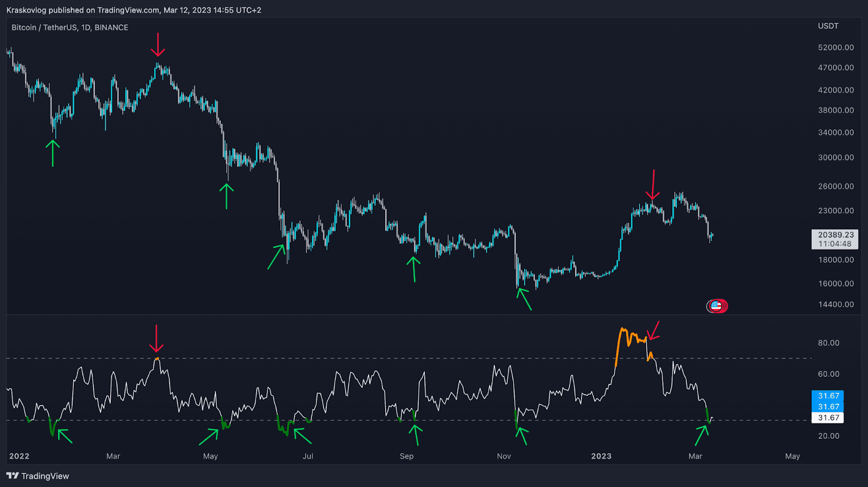Click the US flag economic event icon
The image size is (868, 487).
coord(716,306)
